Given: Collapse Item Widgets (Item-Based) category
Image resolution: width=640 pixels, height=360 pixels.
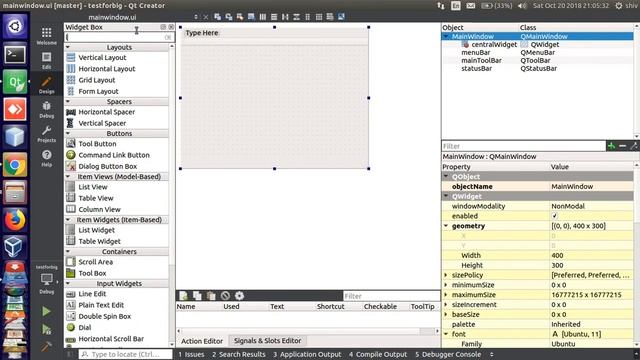Looking at the screenshot, I should 68,220.
